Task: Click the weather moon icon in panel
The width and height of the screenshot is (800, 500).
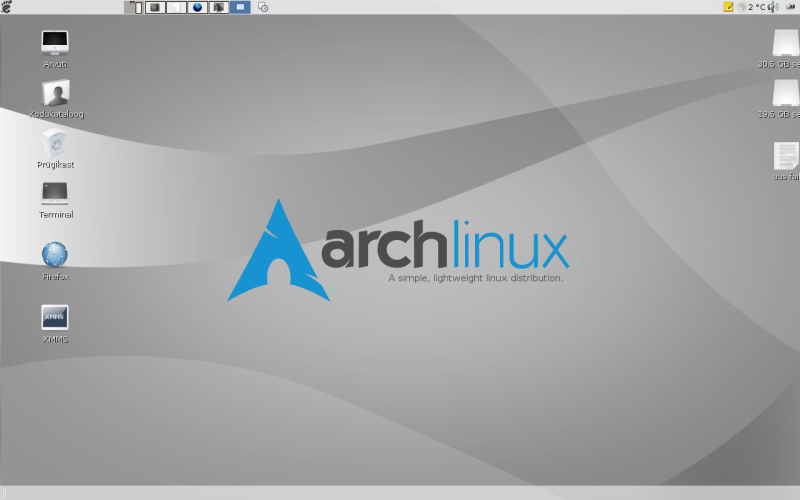Action: (741, 7)
